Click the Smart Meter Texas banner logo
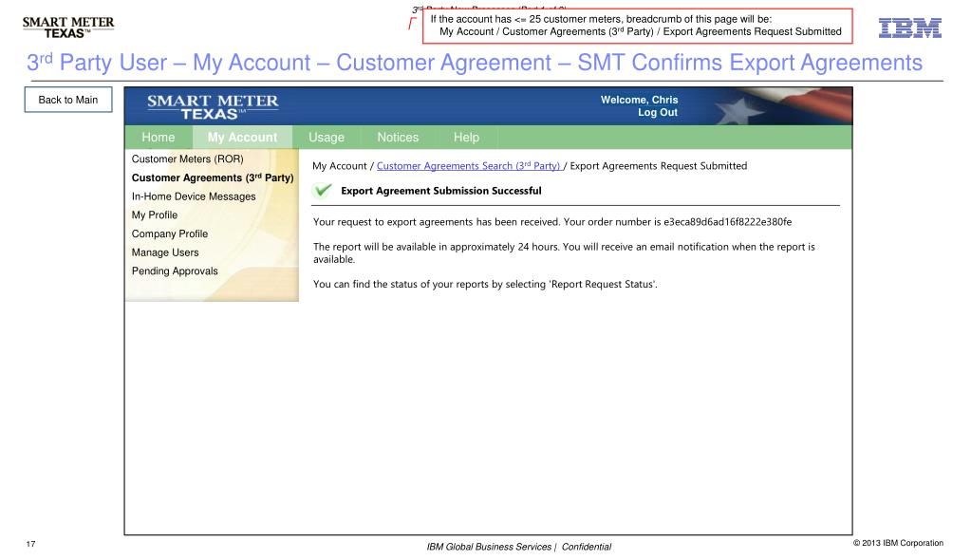971x560 pixels. point(213,106)
